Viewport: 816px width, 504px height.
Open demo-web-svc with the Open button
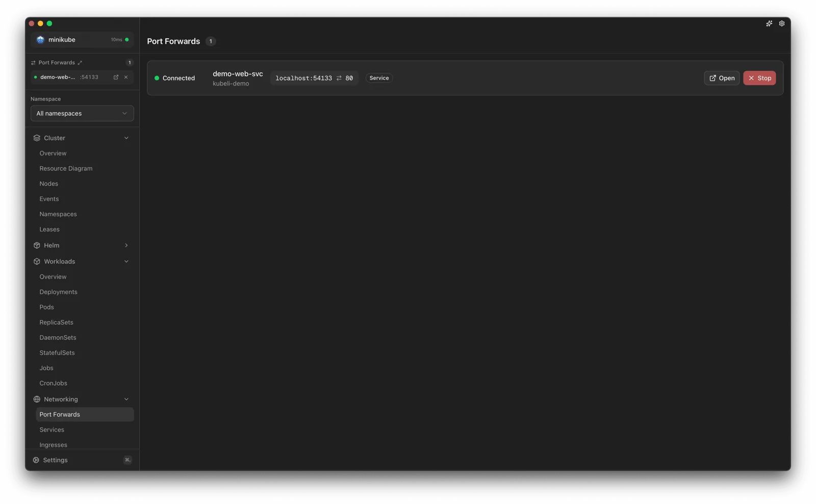click(721, 78)
